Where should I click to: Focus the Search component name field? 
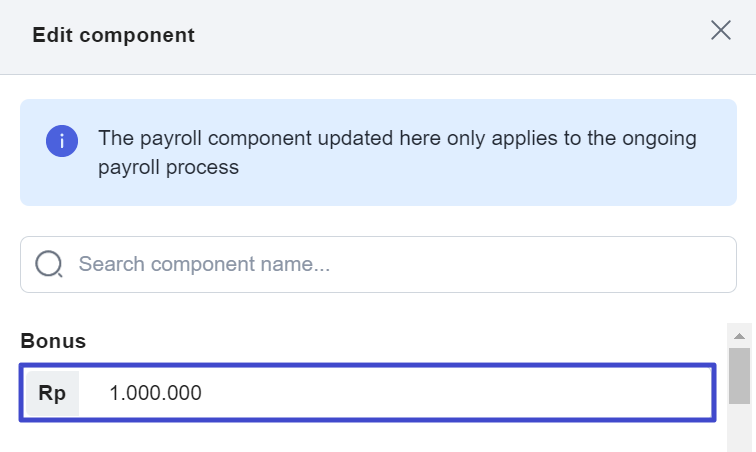click(x=378, y=264)
